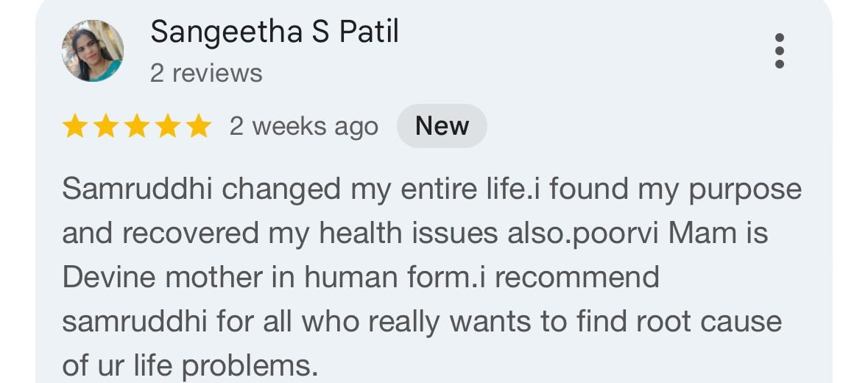
Task: Click the word "purpose" in the review
Action: click(745, 191)
